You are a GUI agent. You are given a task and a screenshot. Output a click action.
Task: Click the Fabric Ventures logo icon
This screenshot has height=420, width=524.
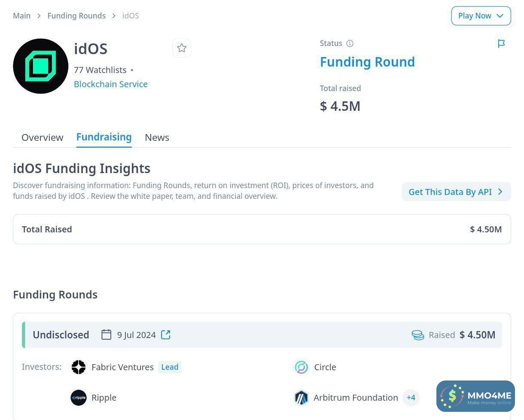point(79,367)
